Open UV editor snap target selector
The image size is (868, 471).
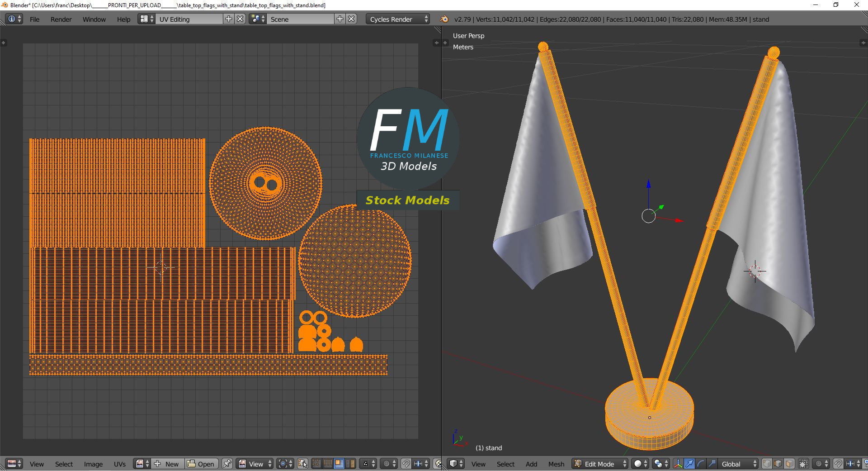[x=421, y=464]
